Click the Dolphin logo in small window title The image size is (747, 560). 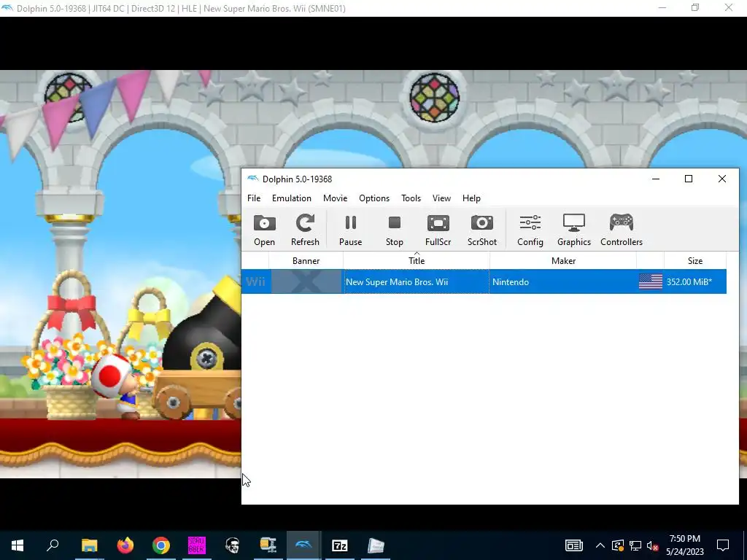click(x=253, y=179)
